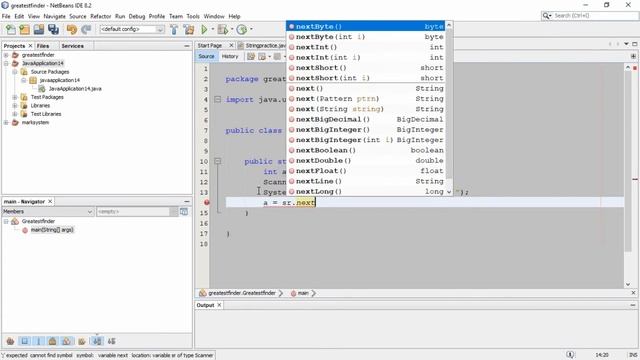Click the completion popup scrollbar down arrow
The width and height of the screenshot is (640, 360).
449,191
